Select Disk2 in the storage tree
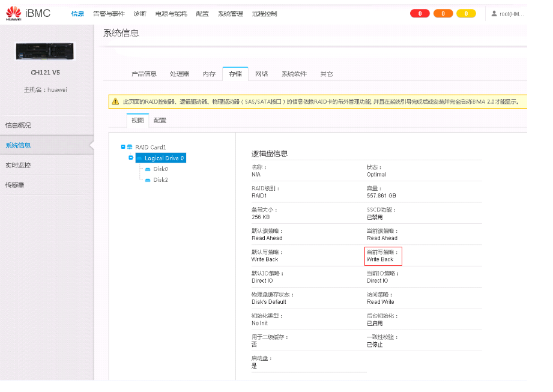The height and width of the screenshot is (392, 553). click(x=160, y=179)
